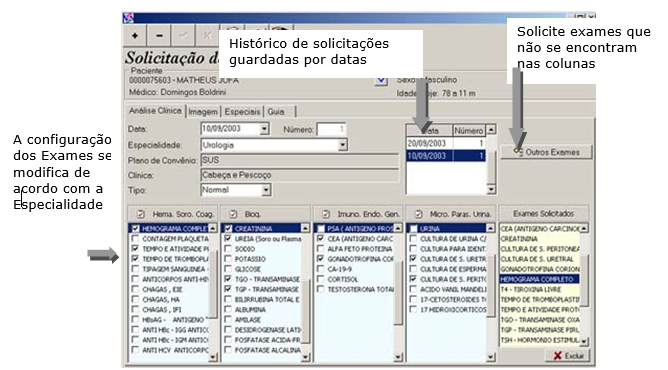Open the Tipo dropdown showing Normal
The height and width of the screenshot is (370, 668).
click(x=266, y=190)
